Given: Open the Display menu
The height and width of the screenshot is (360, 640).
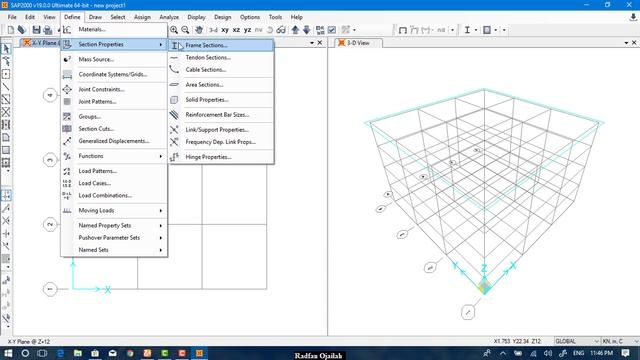Looking at the screenshot, I should 196,17.
